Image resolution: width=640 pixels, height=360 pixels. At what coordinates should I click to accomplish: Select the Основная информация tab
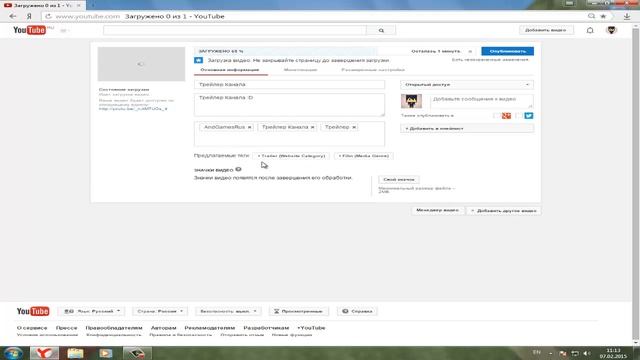[230, 70]
